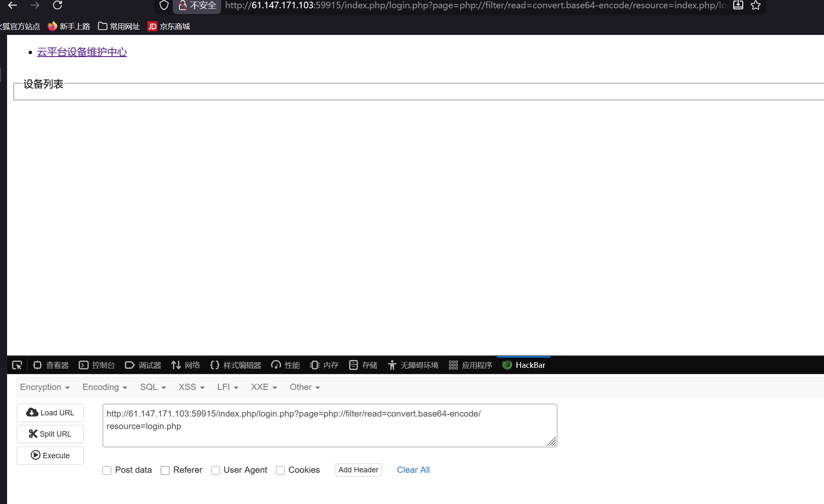The image size is (824, 504).
Task: Open the SQL dropdown in HackBar
Action: pyautogui.click(x=152, y=387)
